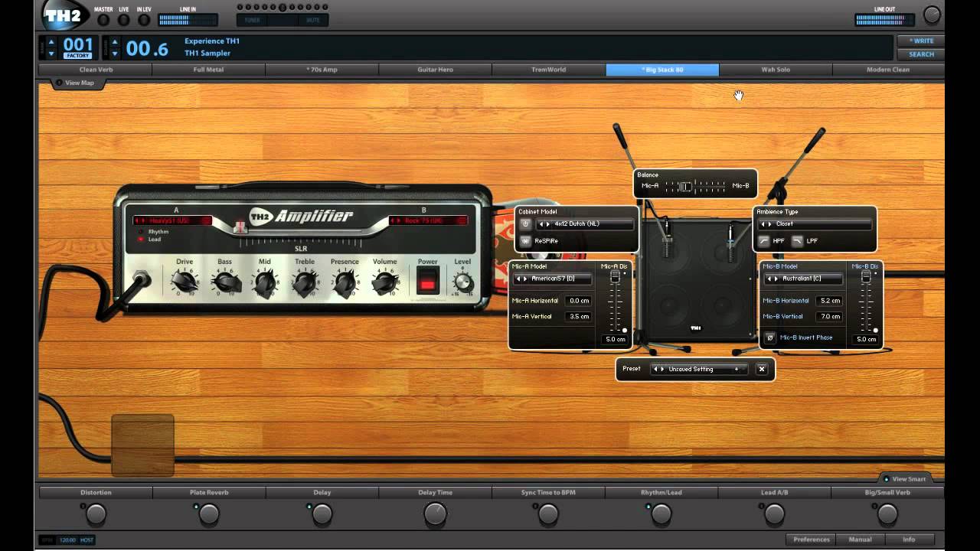Image resolution: width=980 pixels, height=551 pixels.
Task: Open amp B model selector Rock 75
Action: [428, 220]
